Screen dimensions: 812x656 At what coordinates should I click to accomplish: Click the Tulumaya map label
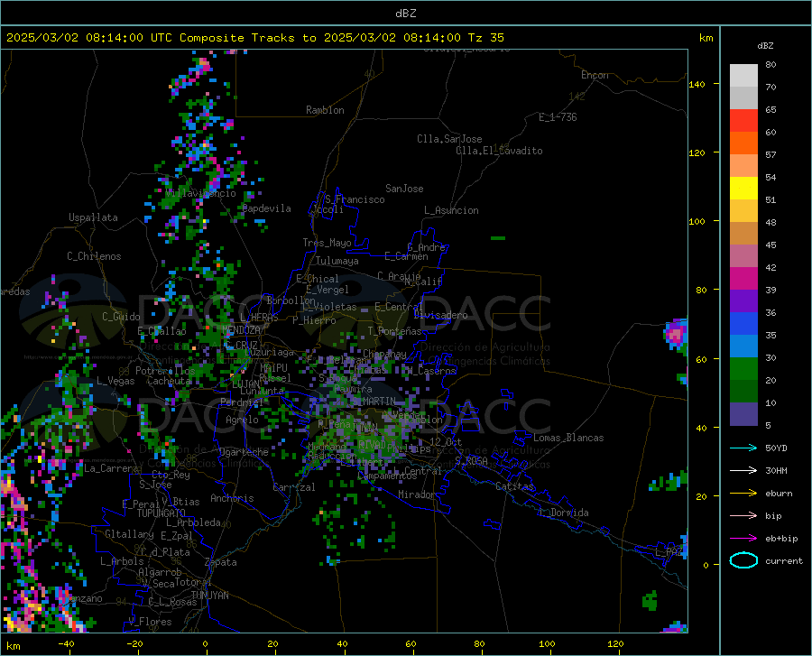(337, 261)
